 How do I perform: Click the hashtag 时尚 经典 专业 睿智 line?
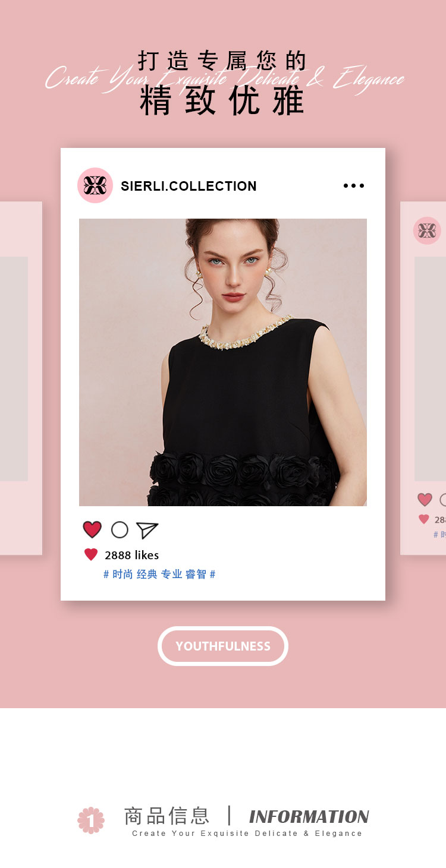pos(159,574)
